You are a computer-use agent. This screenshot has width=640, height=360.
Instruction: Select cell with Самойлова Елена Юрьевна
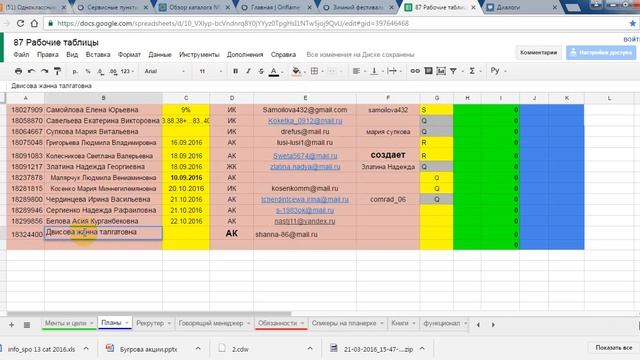(103, 110)
